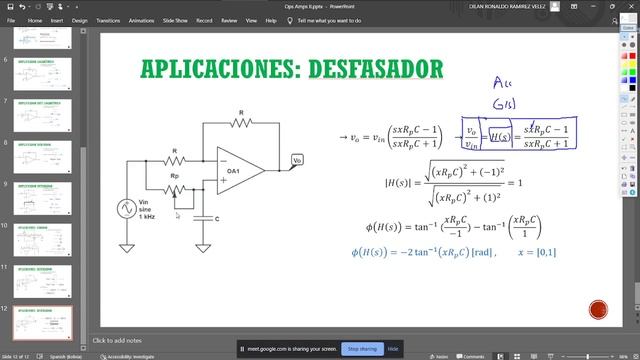The width and height of the screenshot is (640, 360).
Task: Start presentation from beginning icon in quick access
Action: tap(50, 7)
